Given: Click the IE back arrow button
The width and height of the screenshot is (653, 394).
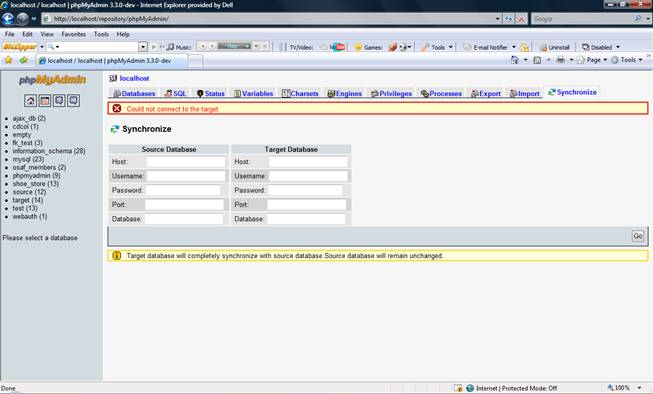Looking at the screenshot, I should pos(8,19).
